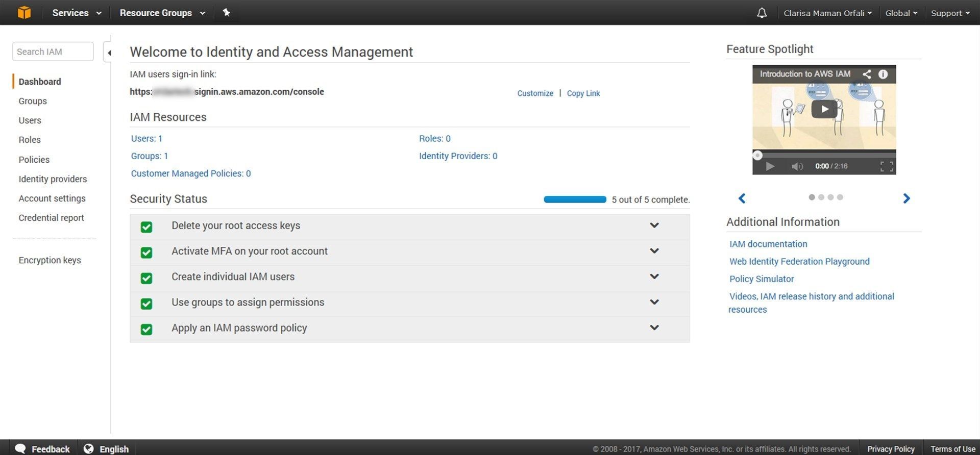This screenshot has width=980, height=455.
Task: Enter fullscreen for the video
Action: point(887,166)
